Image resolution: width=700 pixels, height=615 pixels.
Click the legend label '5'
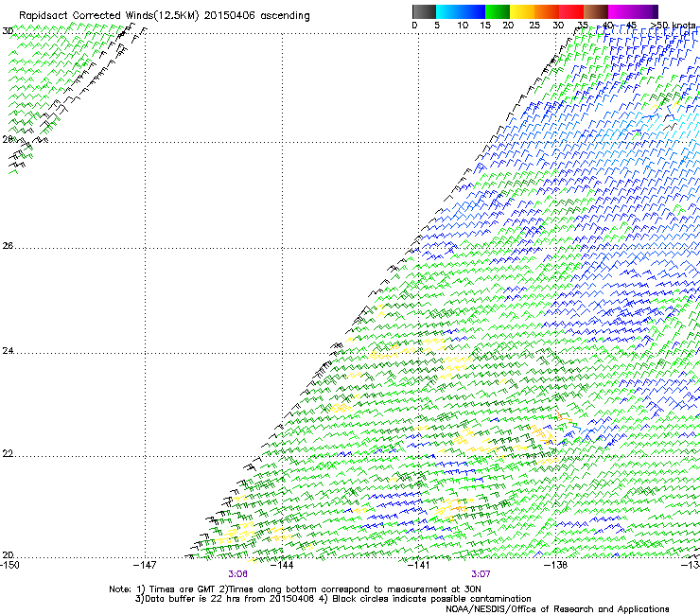(437, 26)
